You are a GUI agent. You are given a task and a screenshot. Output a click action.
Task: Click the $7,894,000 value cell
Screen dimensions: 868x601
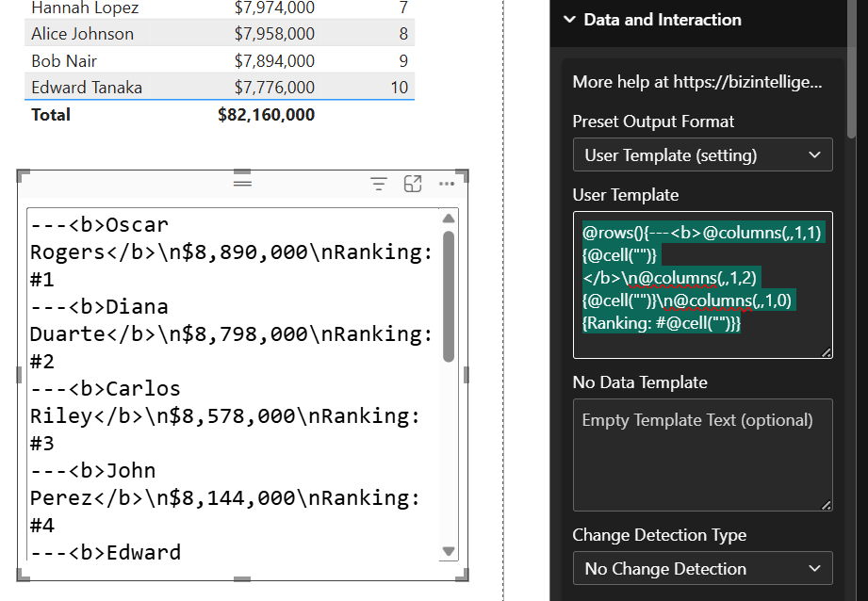point(274,61)
